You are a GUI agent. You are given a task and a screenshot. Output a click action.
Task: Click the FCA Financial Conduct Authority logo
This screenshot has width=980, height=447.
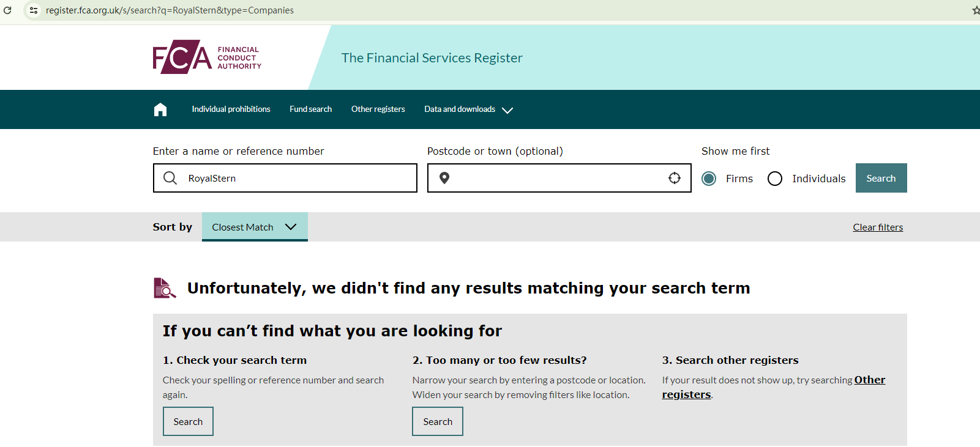(x=207, y=57)
